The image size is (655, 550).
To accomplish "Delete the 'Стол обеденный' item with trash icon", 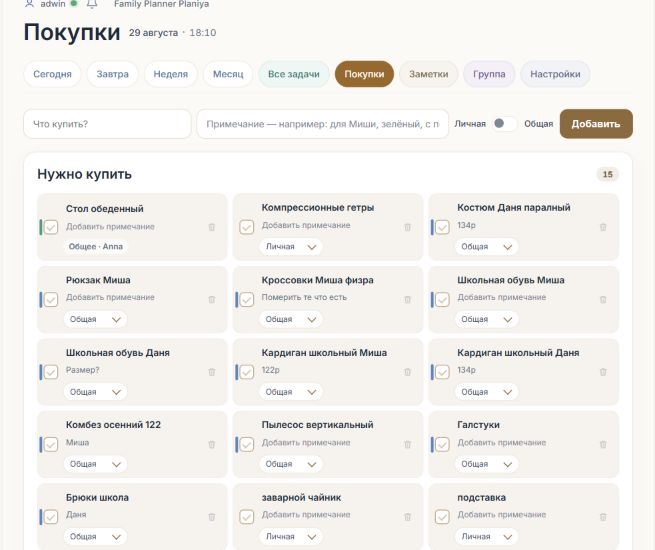I will pos(212,227).
